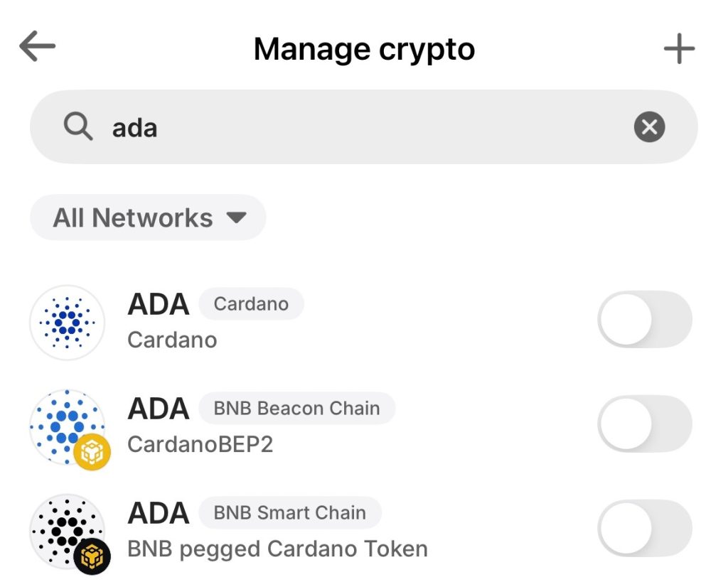Tap the Manage crypto title
This screenshot has height=582, width=728.
(364, 50)
